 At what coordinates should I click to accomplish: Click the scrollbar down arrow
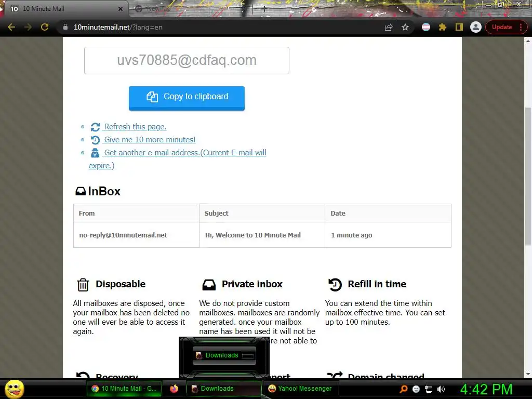[x=528, y=374]
